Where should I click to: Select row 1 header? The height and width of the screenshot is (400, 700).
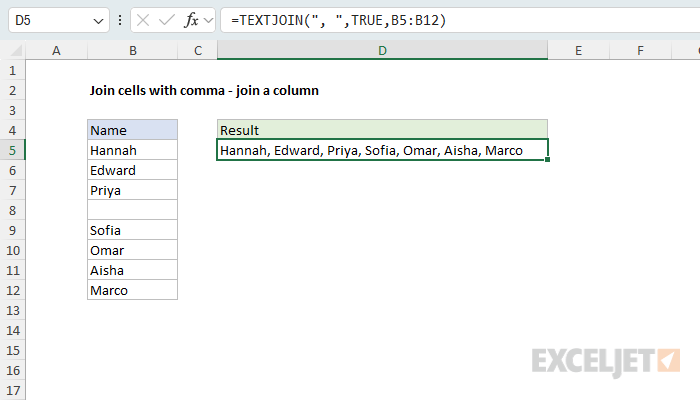(12, 71)
